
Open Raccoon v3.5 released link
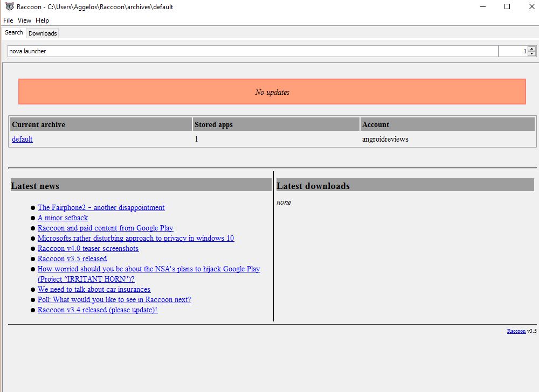72,259
